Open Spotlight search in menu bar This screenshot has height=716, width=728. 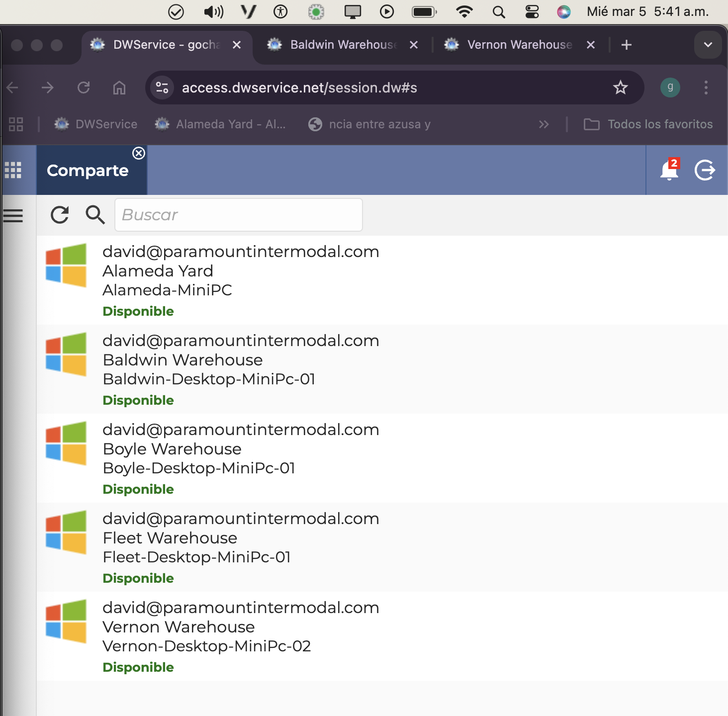click(499, 11)
